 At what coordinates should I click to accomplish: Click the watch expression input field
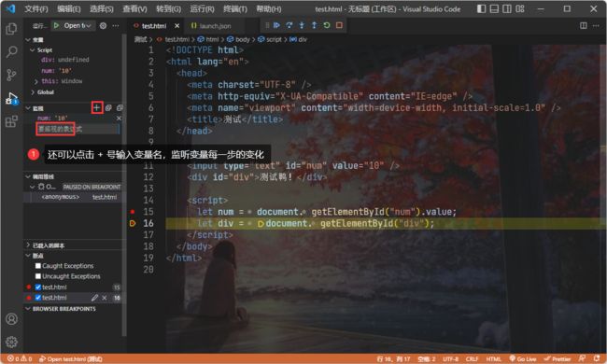(78, 129)
